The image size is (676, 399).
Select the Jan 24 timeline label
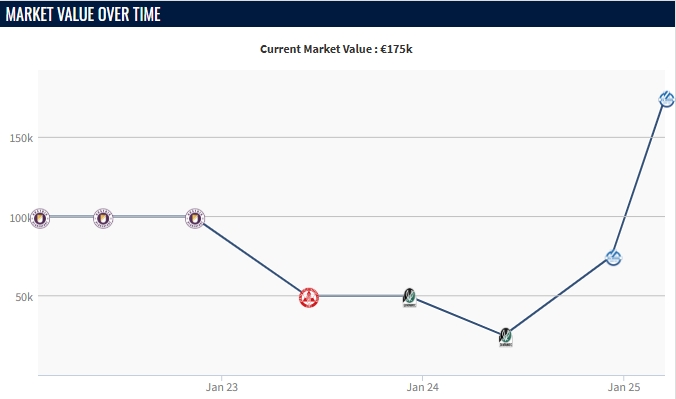422,387
